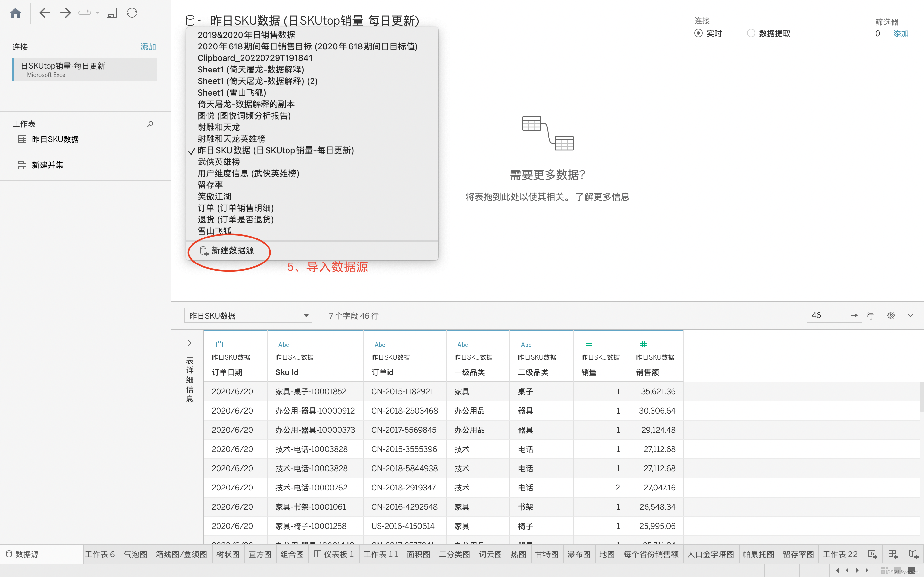Image resolution: width=924 pixels, height=577 pixels.
Task: Click the new worksheet icon
Action: (x=872, y=554)
